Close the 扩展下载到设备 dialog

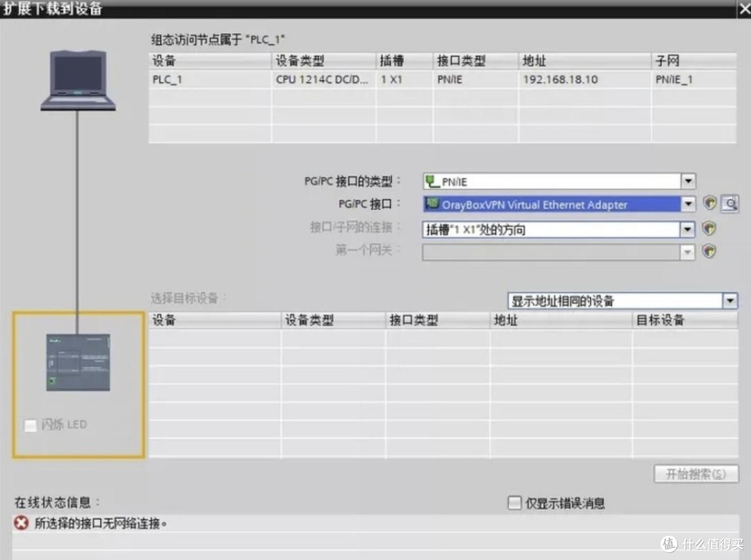pos(744,9)
